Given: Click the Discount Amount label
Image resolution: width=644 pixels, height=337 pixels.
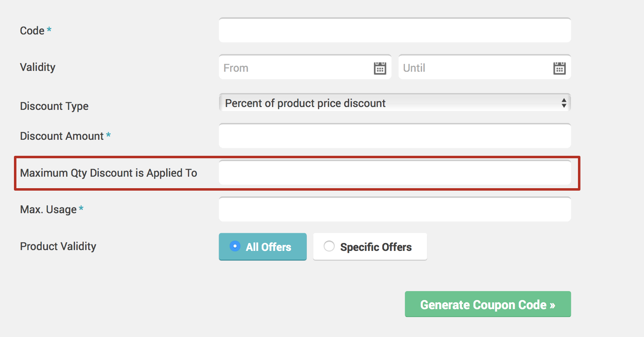Looking at the screenshot, I should coord(62,136).
